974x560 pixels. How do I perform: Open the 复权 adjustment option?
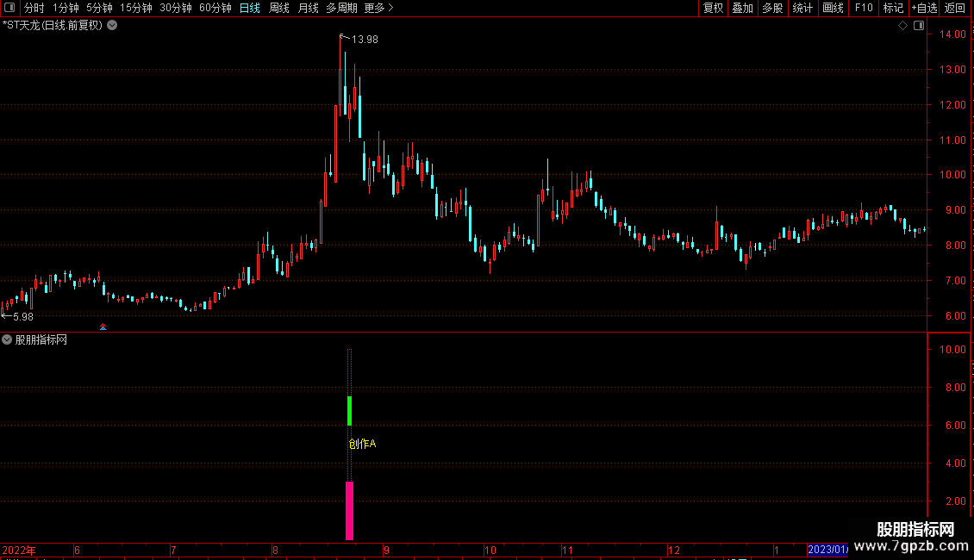tap(713, 8)
